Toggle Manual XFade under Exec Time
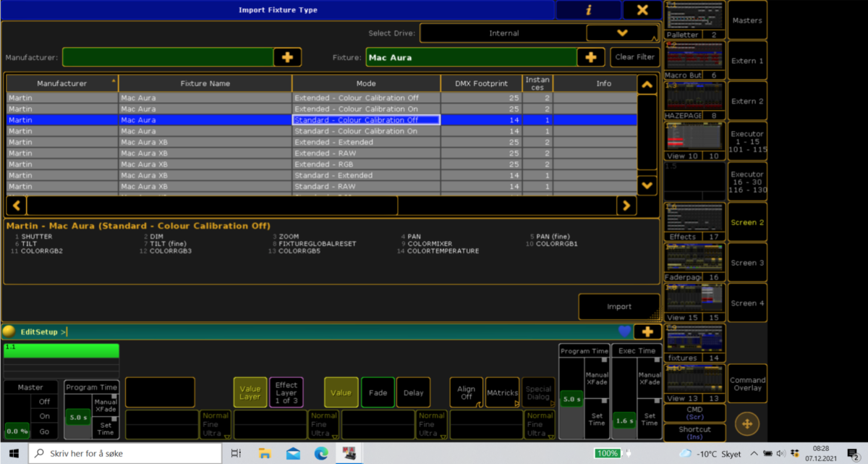This screenshot has height=464, width=868. point(649,377)
